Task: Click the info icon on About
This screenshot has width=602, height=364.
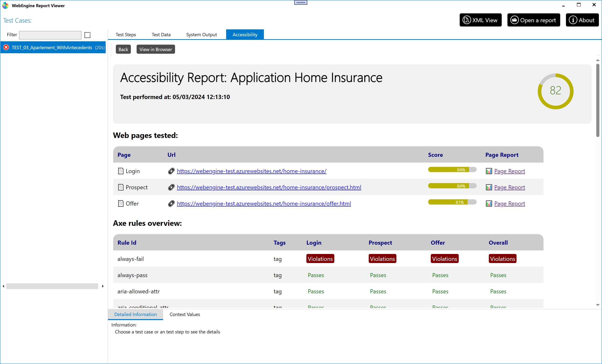Action: pos(573,20)
